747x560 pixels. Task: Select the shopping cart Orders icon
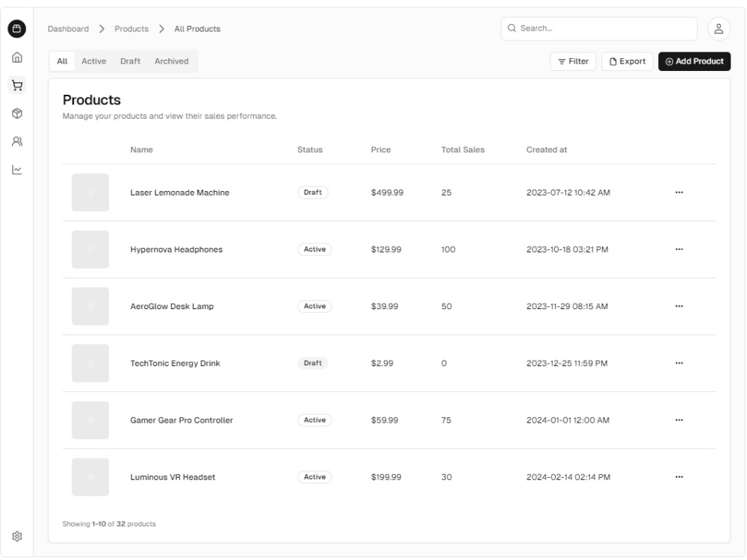click(x=17, y=85)
